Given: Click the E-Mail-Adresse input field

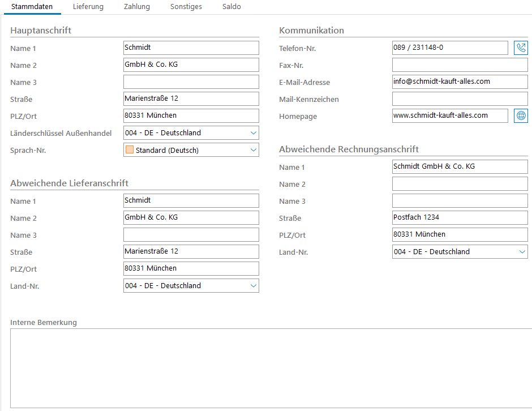Looking at the screenshot, I should click(x=460, y=82).
